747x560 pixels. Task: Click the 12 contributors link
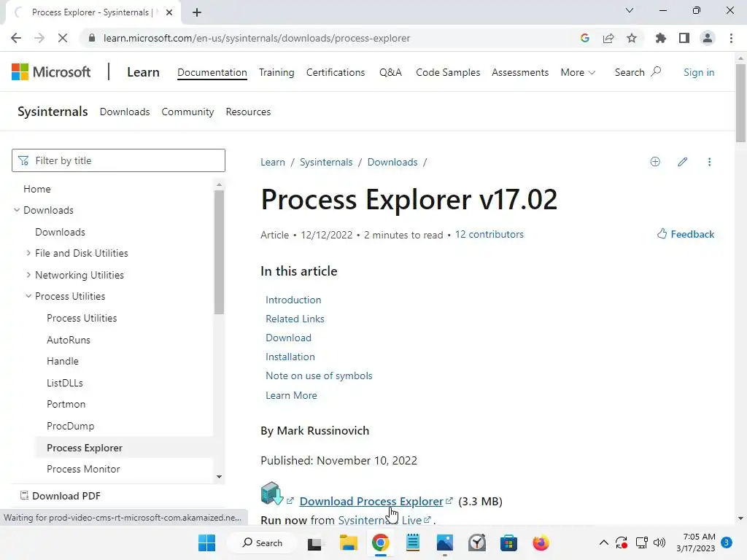point(489,234)
